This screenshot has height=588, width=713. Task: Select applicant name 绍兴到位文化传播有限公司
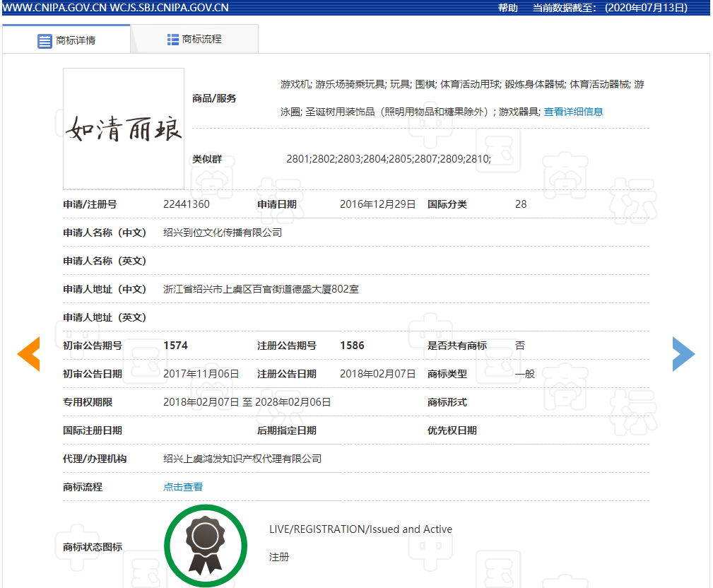click(223, 233)
